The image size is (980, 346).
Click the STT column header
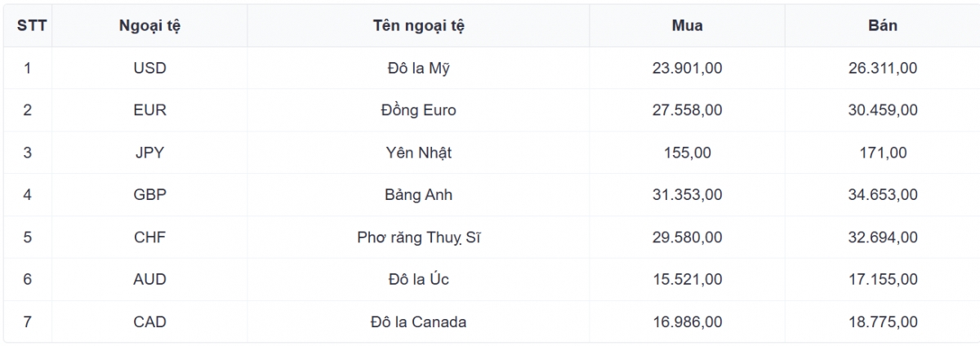click(x=28, y=25)
